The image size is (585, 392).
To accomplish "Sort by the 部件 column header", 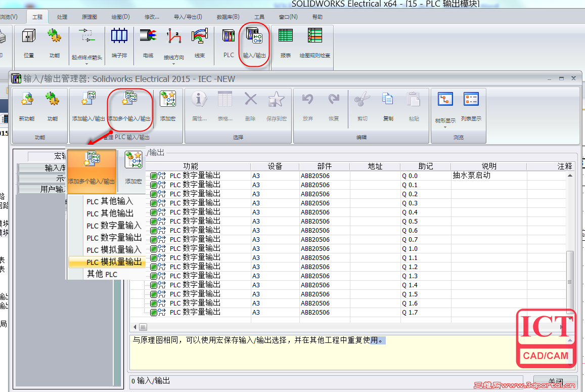I will pyautogui.click(x=324, y=166).
